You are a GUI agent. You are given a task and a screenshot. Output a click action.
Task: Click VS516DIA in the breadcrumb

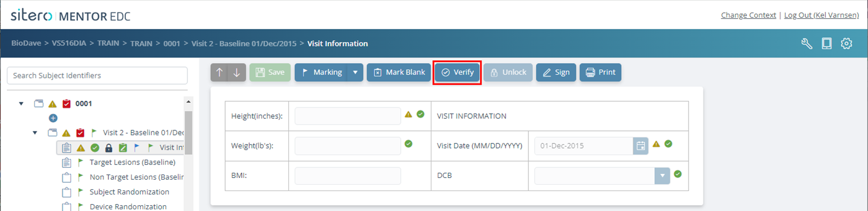pyautogui.click(x=69, y=43)
